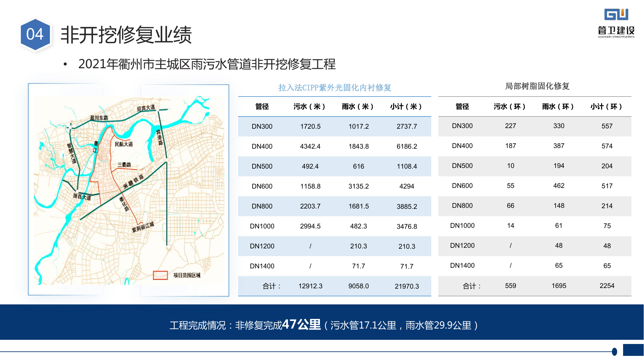The width and height of the screenshot is (644, 362).
Task: Click the 浙西大道 map label
Action: point(82,196)
